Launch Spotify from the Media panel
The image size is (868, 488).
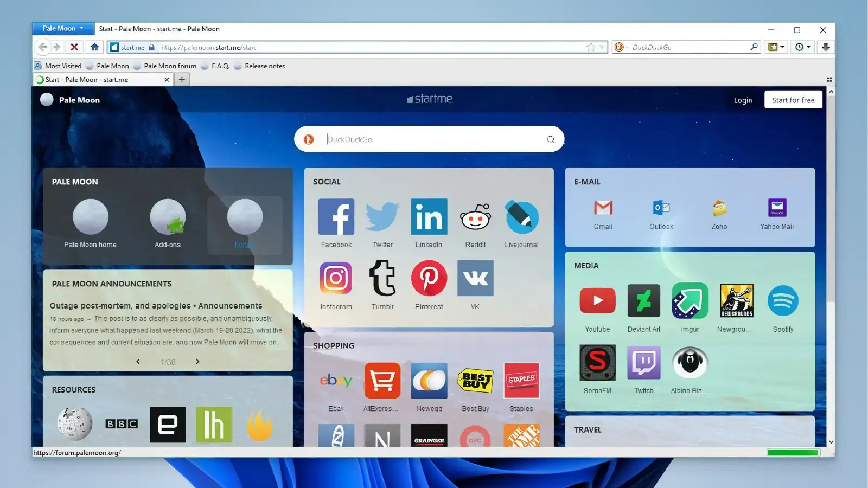point(783,300)
